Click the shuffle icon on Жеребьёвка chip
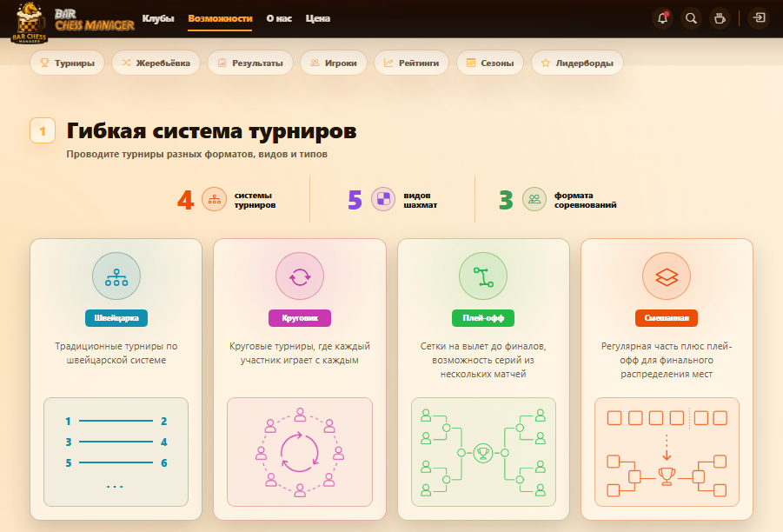The height and width of the screenshot is (532, 783). coord(126,63)
